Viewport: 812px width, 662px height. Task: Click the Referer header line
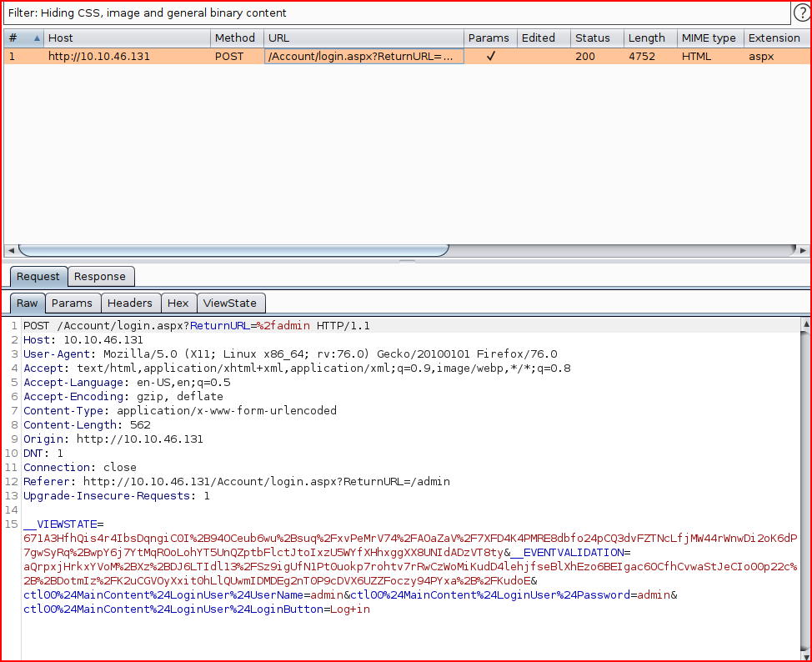pyautogui.click(x=237, y=482)
